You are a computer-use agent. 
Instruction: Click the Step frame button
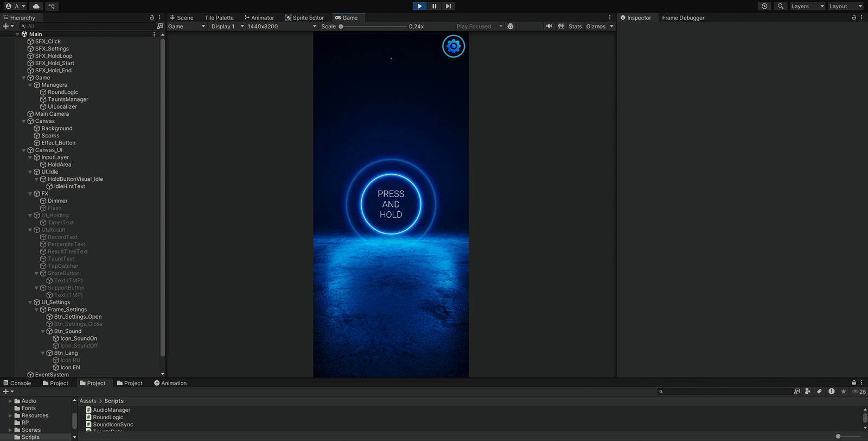448,6
